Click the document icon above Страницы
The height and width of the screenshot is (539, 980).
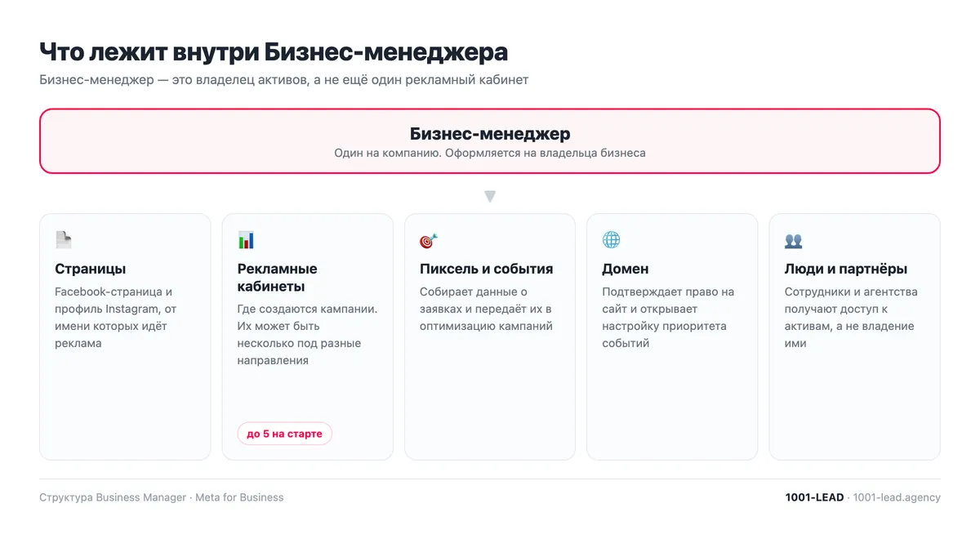point(64,240)
